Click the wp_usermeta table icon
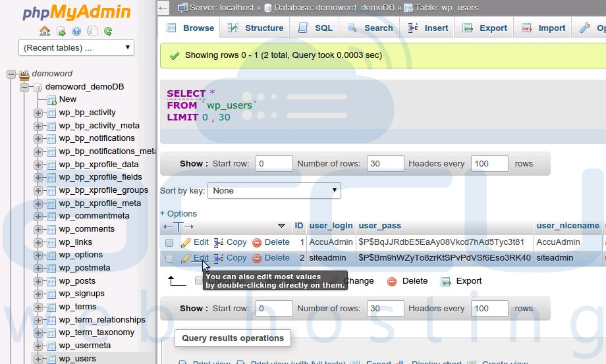The image size is (606, 364). point(51,346)
